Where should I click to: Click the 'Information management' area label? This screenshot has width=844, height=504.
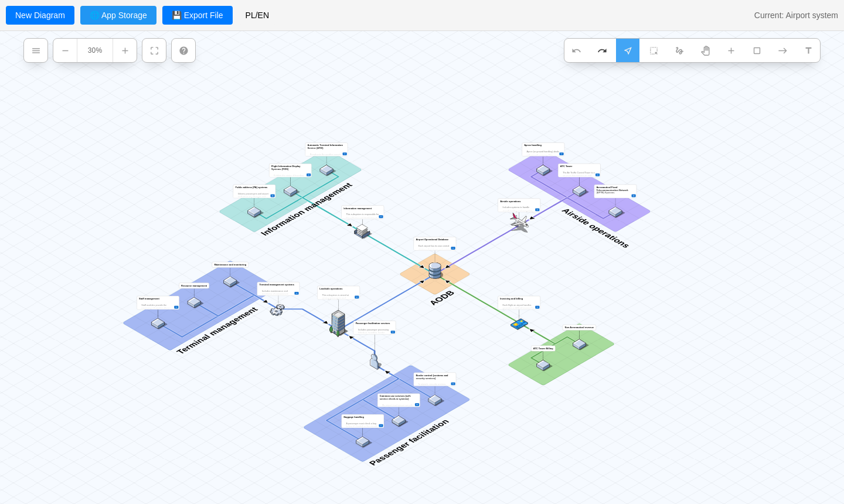click(307, 209)
